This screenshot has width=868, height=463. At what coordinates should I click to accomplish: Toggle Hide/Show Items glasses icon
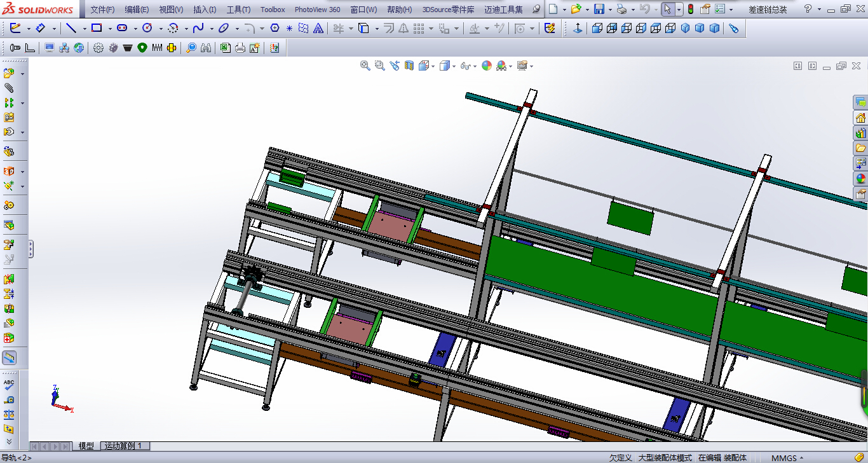pos(466,66)
